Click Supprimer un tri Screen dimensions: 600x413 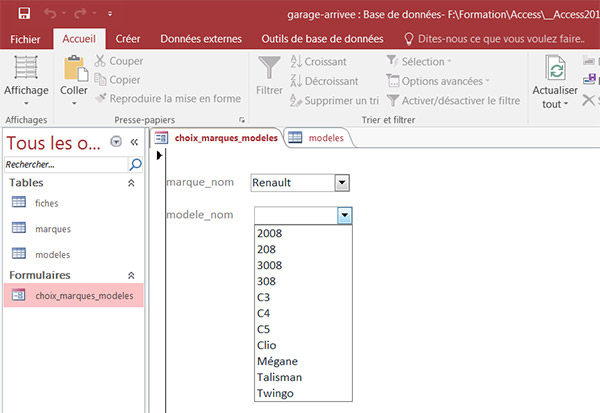334,101
